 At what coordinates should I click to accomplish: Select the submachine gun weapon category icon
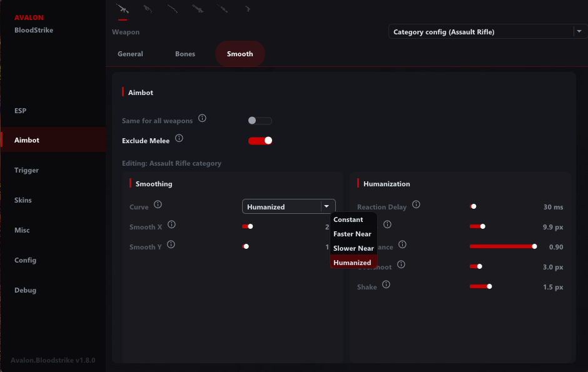(148, 9)
